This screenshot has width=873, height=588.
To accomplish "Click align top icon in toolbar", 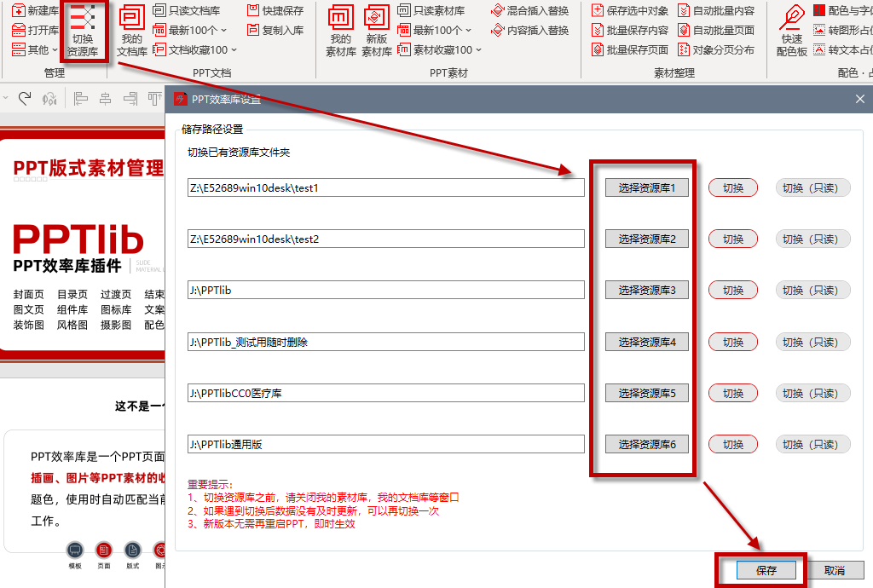I will click(154, 99).
